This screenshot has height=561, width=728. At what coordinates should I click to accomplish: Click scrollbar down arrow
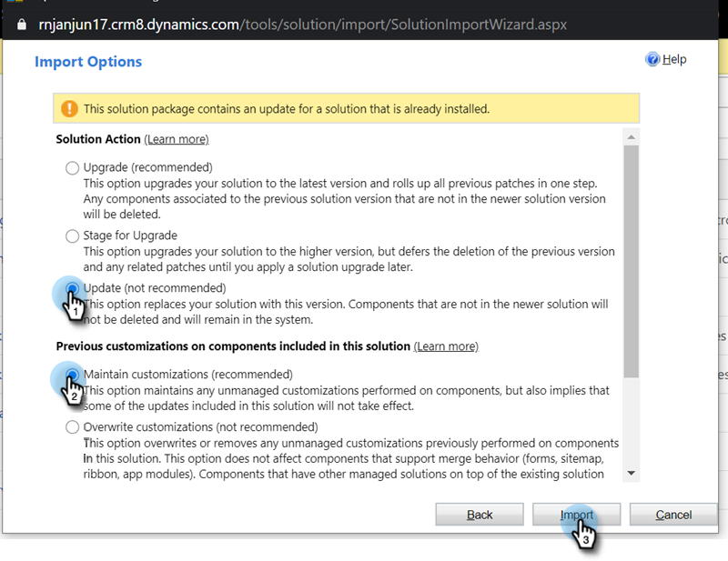pyautogui.click(x=631, y=474)
